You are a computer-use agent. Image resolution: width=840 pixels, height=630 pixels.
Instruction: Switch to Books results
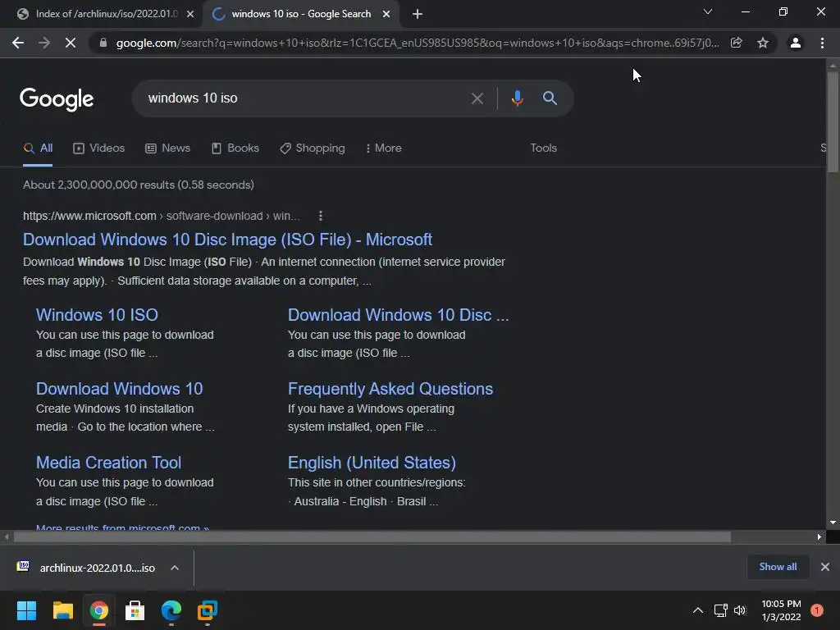(x=235, y=148)
